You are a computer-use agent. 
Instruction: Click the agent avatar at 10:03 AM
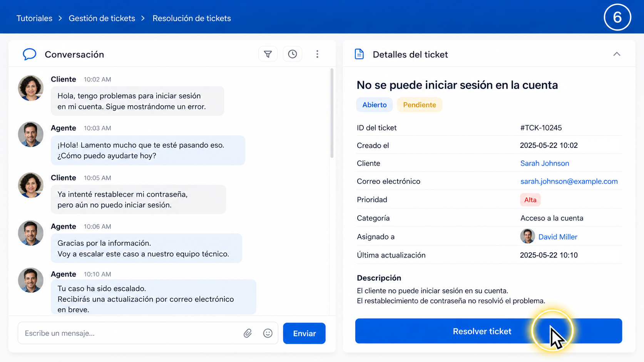click(x=30, y=134)
